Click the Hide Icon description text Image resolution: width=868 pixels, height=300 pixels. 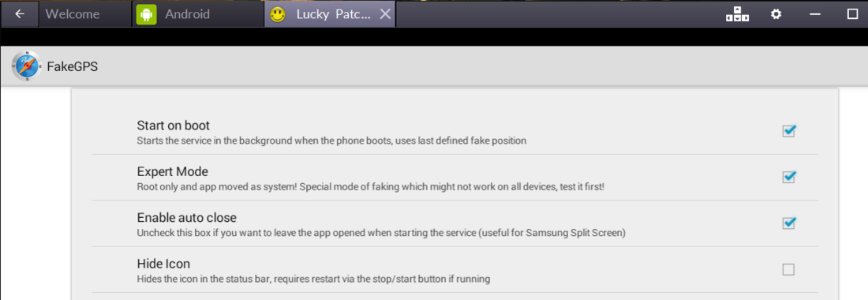pos(313,279)
